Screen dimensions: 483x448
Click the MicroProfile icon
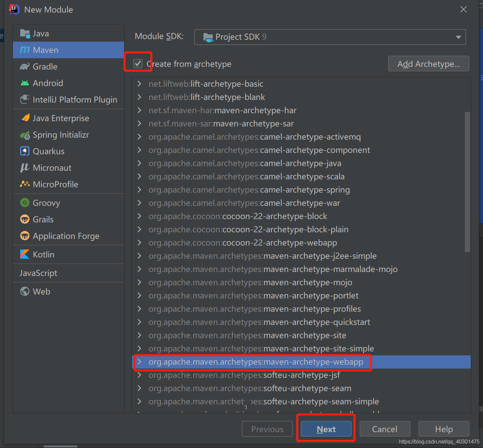click(x=25, y=184)
